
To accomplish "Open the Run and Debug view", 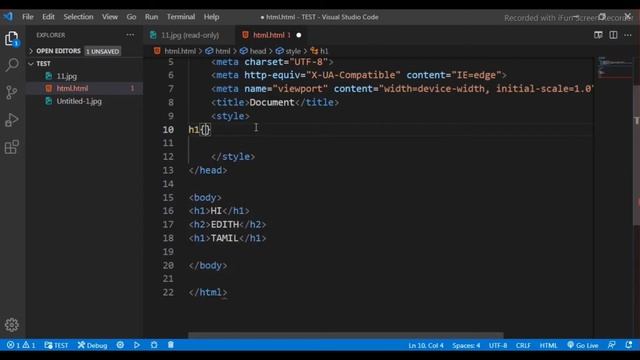I will pos(12,120).
